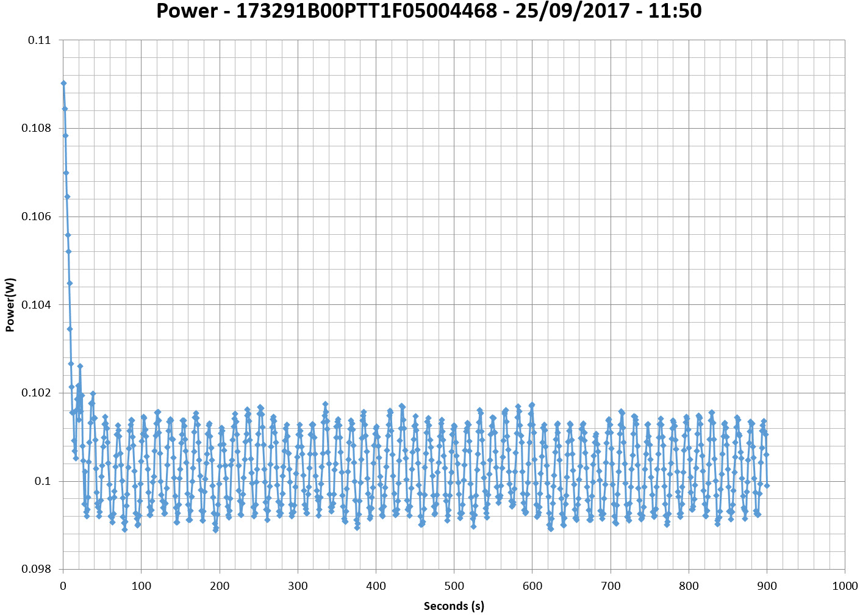Select the 0.098 label at the Y-axis bottom

pos(37,569)
